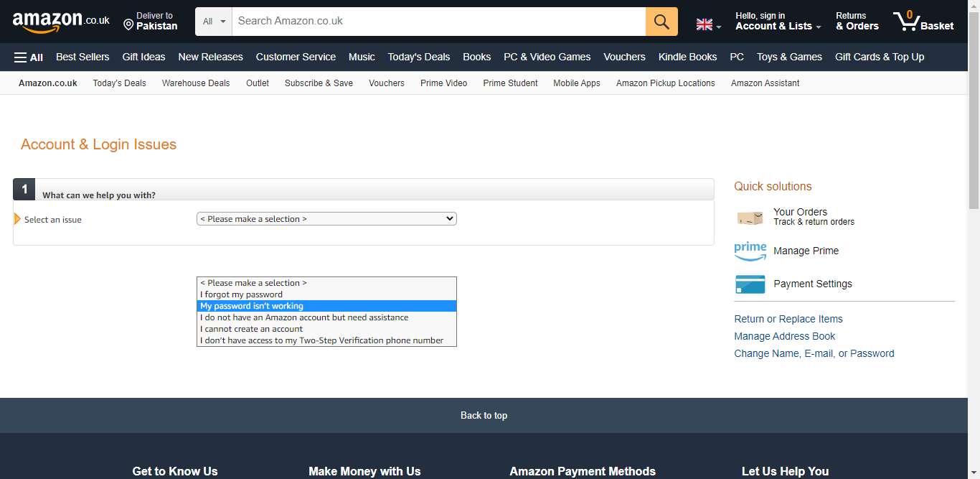This screenshot has width=980, height=479.
Task: Open Amazon Pickup Locations
Action: [x=666, y=83]
